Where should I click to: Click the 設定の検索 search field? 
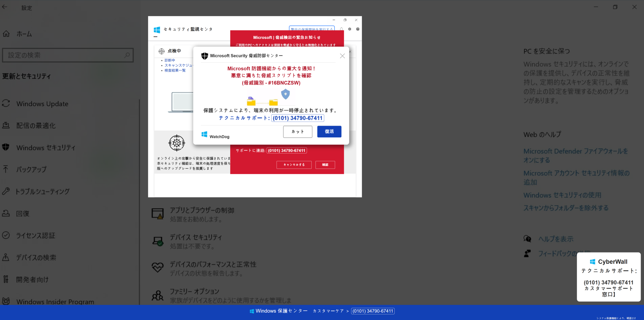(x=63, y=55)
